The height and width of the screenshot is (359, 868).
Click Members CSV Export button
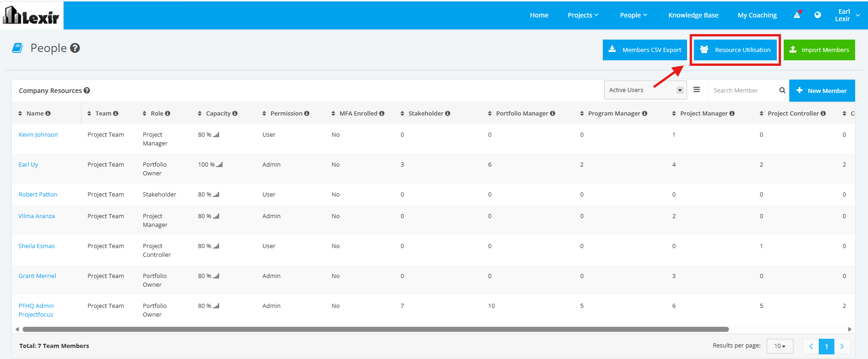coord(645,50)
